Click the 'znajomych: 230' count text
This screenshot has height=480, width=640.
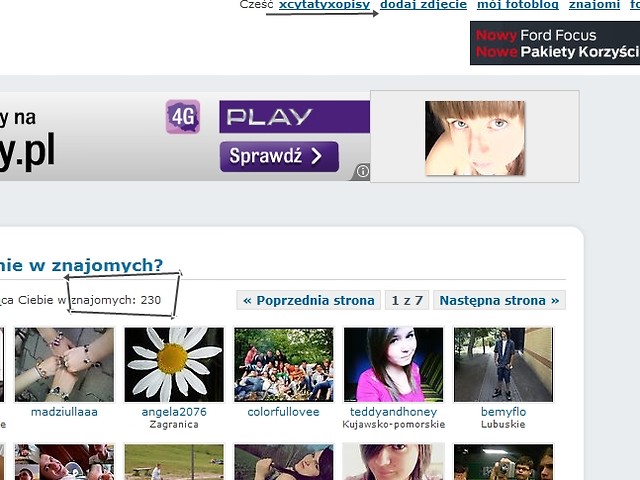coord(116,300)
